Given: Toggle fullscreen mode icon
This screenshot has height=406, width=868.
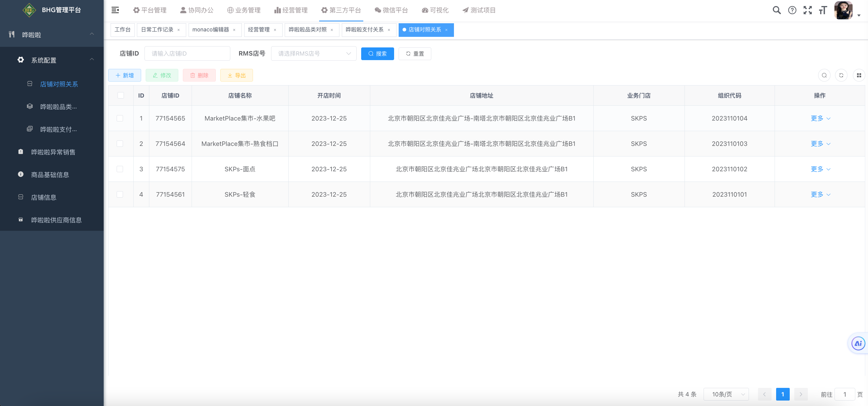Looking at the screenshot, I should (808, 10).
